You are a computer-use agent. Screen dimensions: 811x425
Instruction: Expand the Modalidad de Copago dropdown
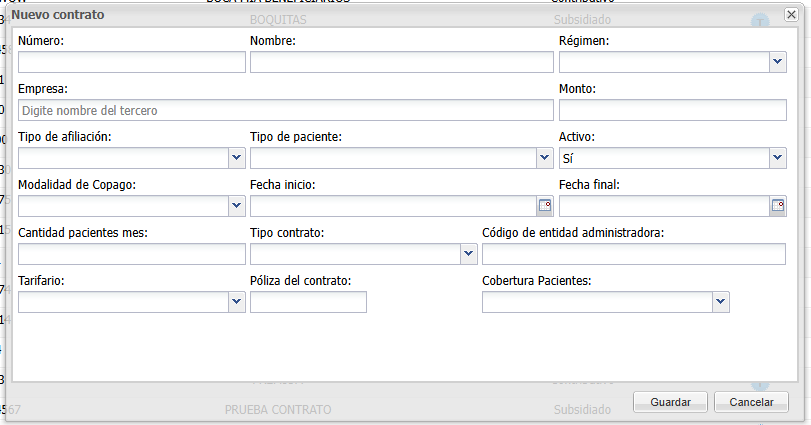[237, 206]
